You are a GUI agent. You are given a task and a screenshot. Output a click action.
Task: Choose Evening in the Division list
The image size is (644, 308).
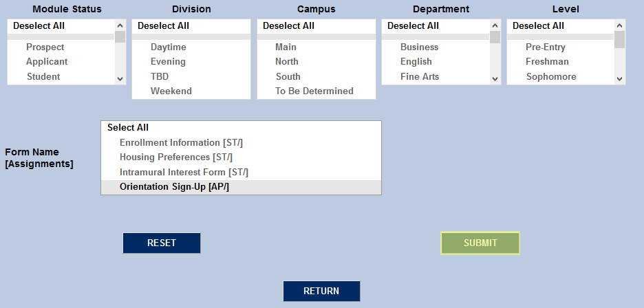tap(168, 62)
